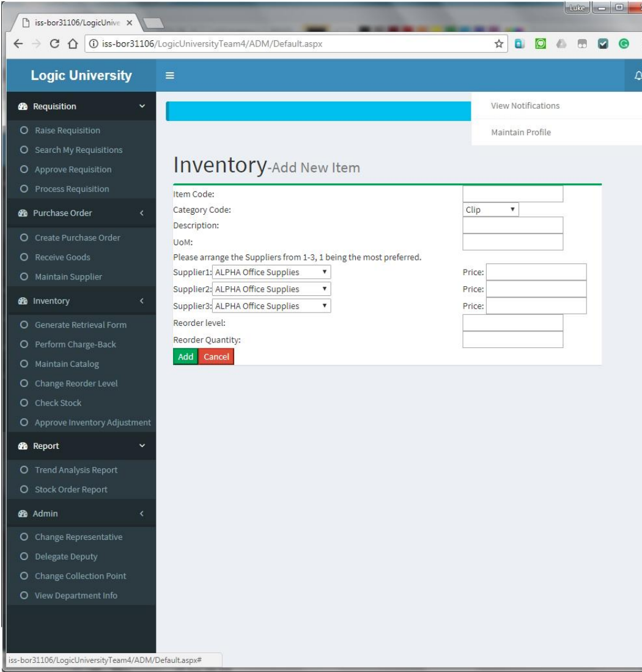Focus the Item Code input field

pos(512,194)
